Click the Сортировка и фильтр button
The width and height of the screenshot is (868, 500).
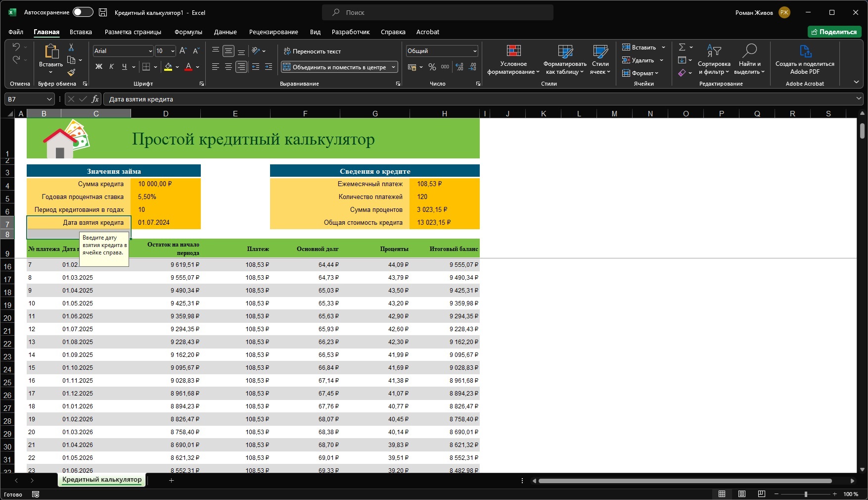(x=714, y=59)
